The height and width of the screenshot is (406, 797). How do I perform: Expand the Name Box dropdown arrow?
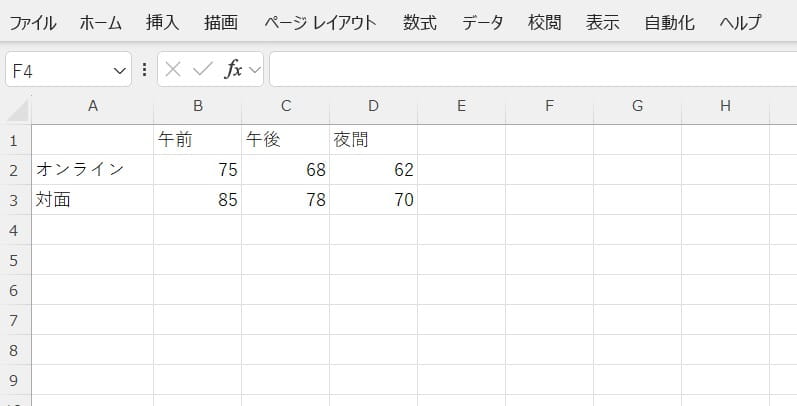pos(121,70)
